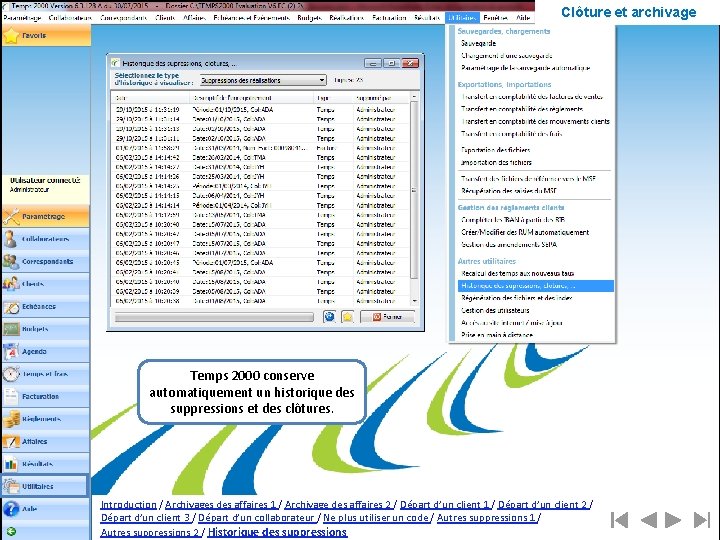The image size is (720, 540).
Task: Follow the 'Autres suppressions 1' link
Action: point(486,518)
